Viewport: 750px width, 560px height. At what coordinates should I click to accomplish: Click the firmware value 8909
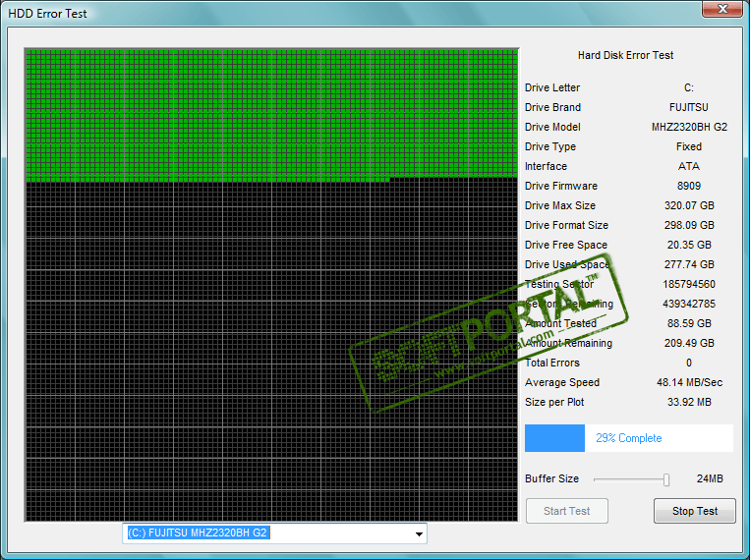coord(689,186)
